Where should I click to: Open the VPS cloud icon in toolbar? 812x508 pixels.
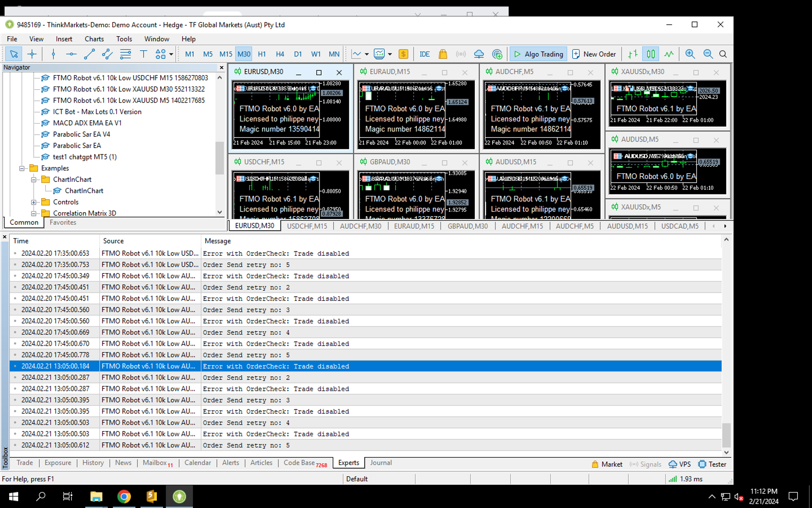point(479,54)
